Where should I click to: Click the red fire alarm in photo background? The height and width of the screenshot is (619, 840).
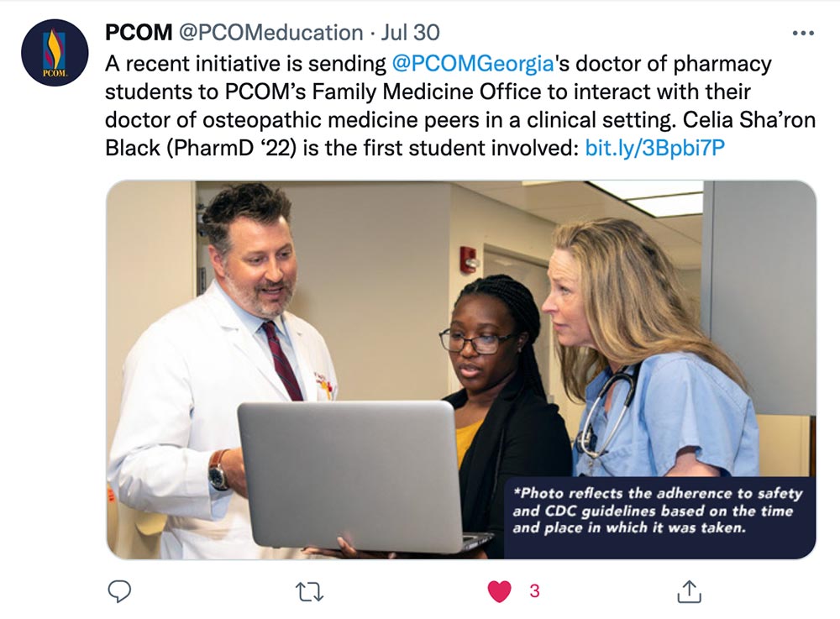(x=468, y=260)
